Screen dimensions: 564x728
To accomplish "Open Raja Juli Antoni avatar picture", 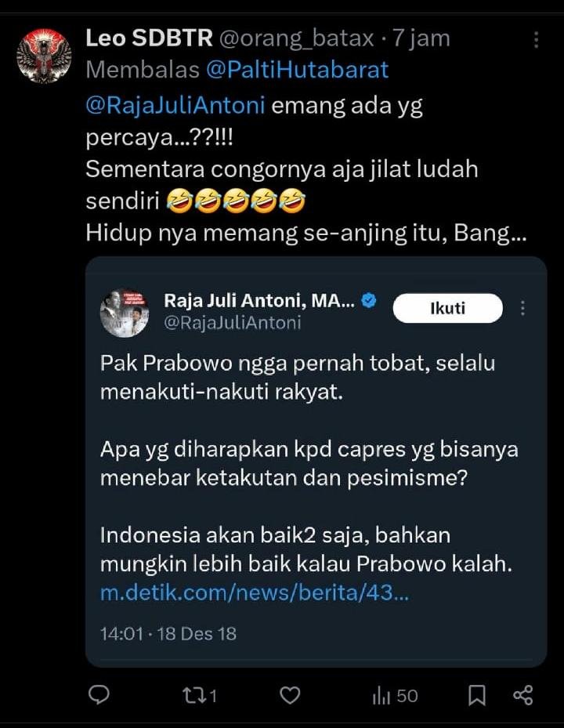I will coord(125,313).
